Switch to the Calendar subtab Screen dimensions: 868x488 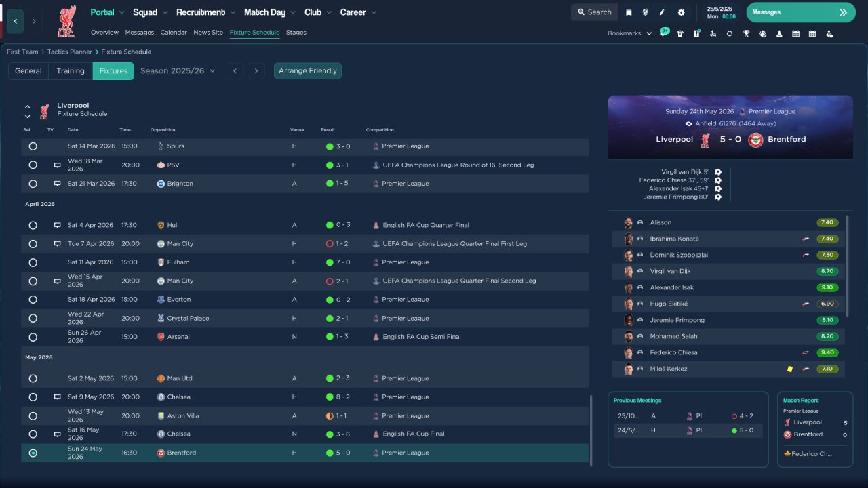174,33
